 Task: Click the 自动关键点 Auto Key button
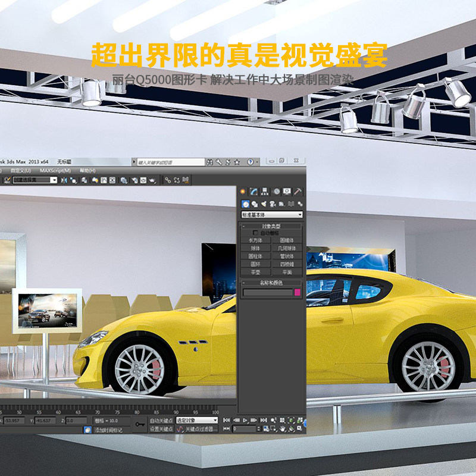coord(161,421)
